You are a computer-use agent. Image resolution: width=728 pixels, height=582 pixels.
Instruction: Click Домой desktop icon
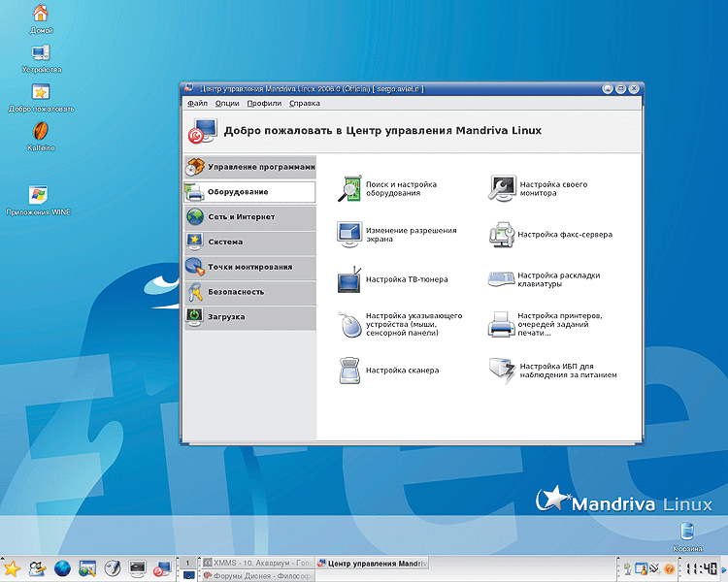coord(41,19)
